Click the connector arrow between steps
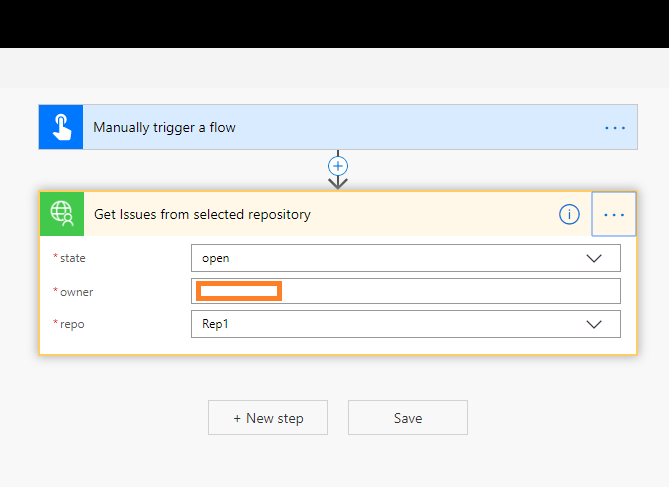Viewport: 669px width, 487px height. click(338, 183)
